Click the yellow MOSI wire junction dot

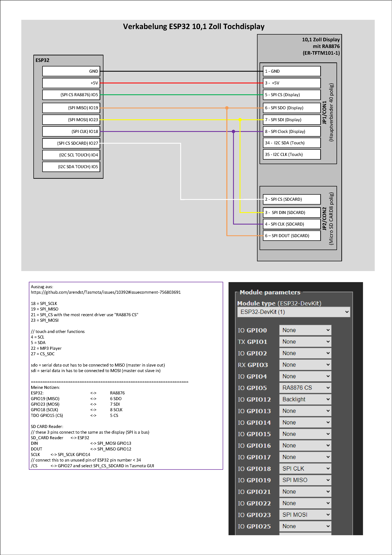240,120
